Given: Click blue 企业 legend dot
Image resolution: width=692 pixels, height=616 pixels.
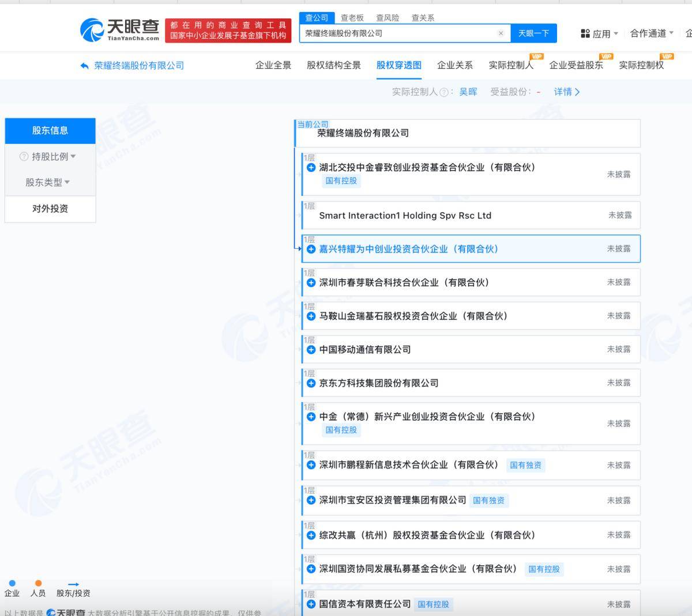Looking at the screenshot, I should 13,583.
